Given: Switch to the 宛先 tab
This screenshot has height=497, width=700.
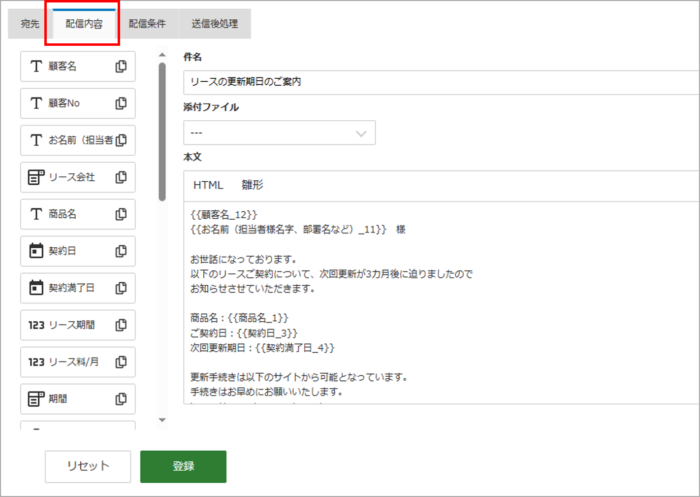Looking at the screenshot, I should point(30,24).
